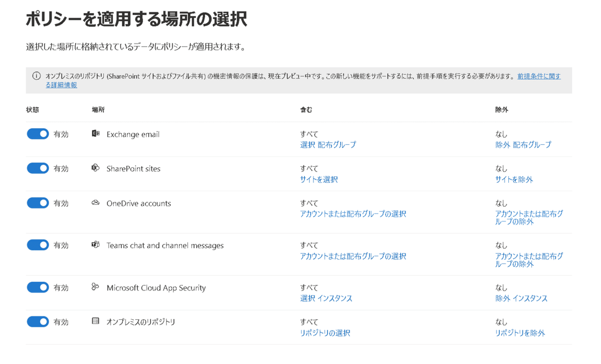Open 前提条件に関する詳細情報 link in banner
601x364 pixels.
coord(539,77)
